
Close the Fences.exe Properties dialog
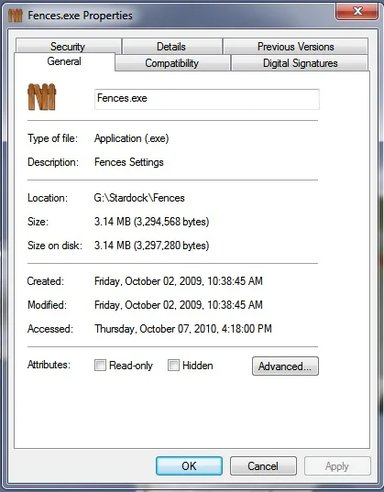[x=357, y=12]
